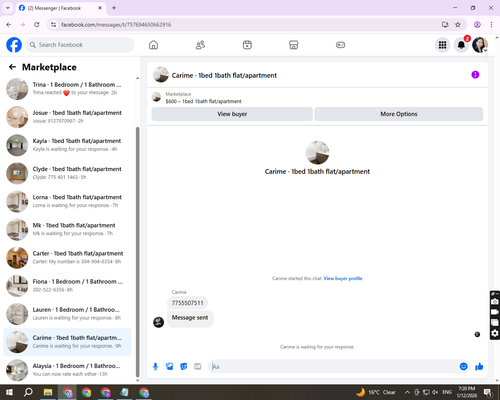
Task: Open Lauren 1 Bedroom conversation
Action: (68, 314)
